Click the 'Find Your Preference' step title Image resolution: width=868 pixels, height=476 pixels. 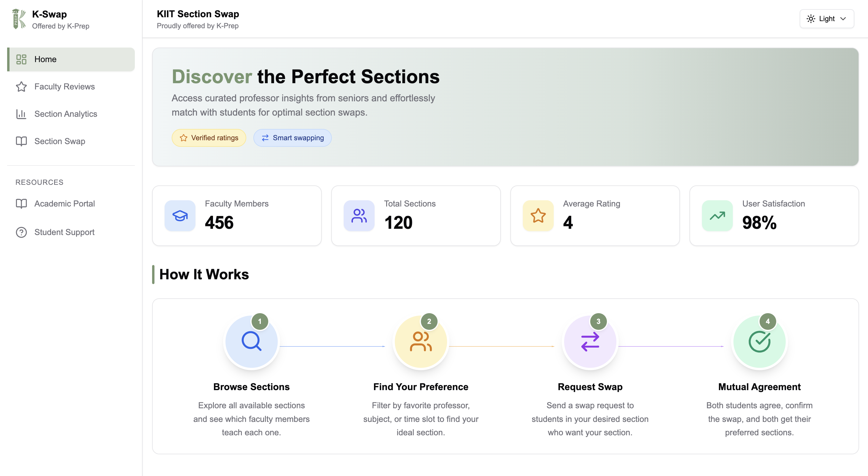421,387
